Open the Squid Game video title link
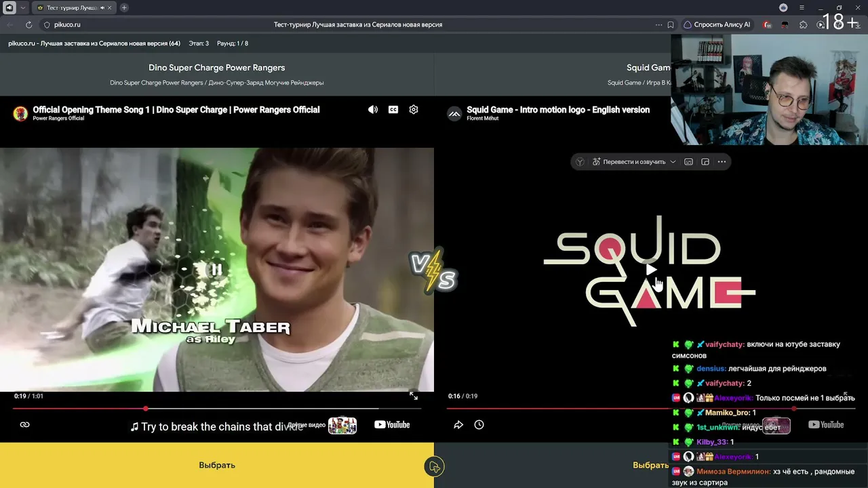The image size is (868, 488). tap(558, 110)
